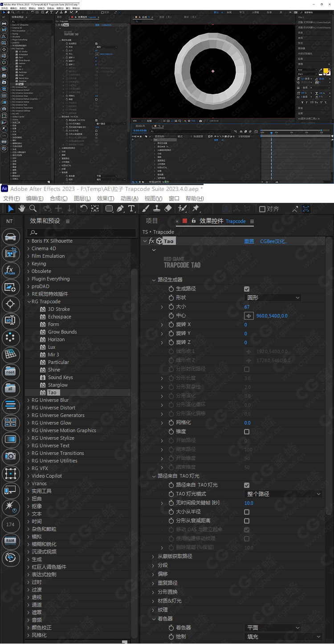Click the '174' round sidebar button
The image size is (334, 644).
(x=10, y=524)
